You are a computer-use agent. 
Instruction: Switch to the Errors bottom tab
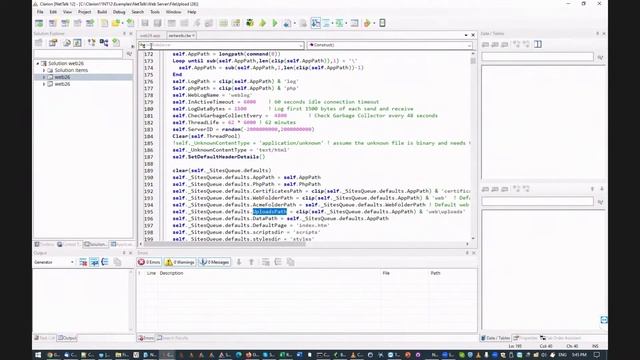[x=146, y=338]
